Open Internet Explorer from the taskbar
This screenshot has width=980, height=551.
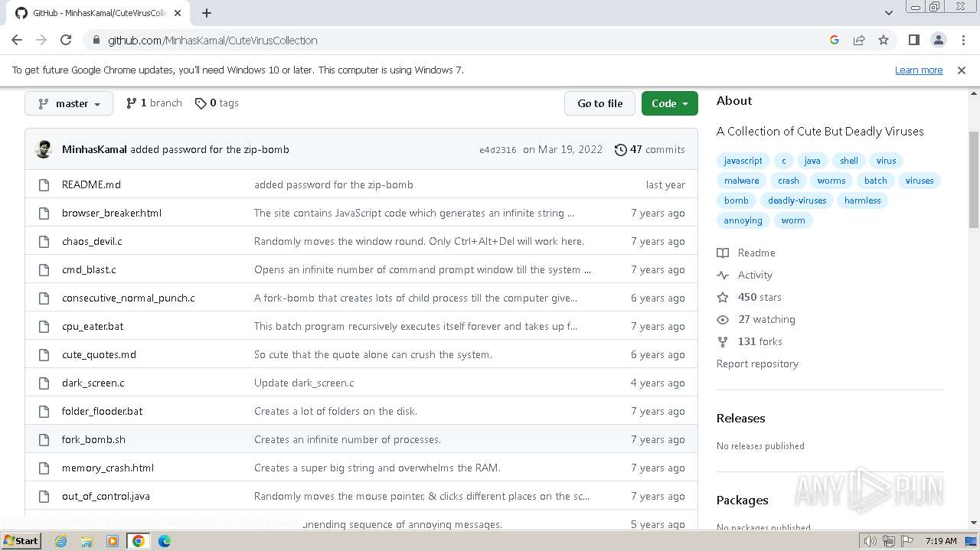click(x=60, y=541)
